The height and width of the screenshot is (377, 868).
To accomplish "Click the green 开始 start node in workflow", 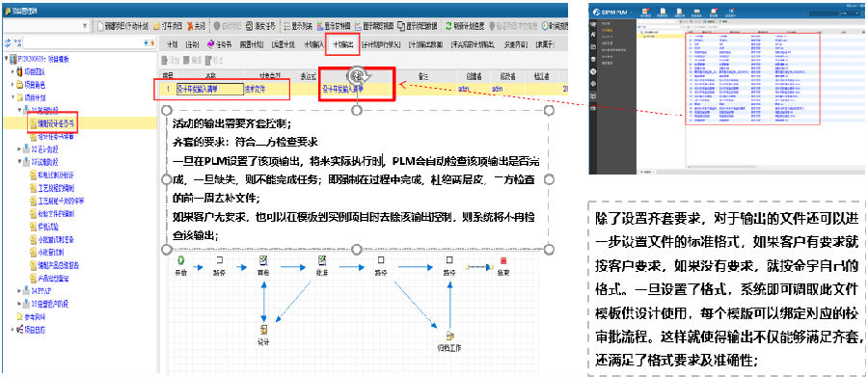I will point(181,260).
